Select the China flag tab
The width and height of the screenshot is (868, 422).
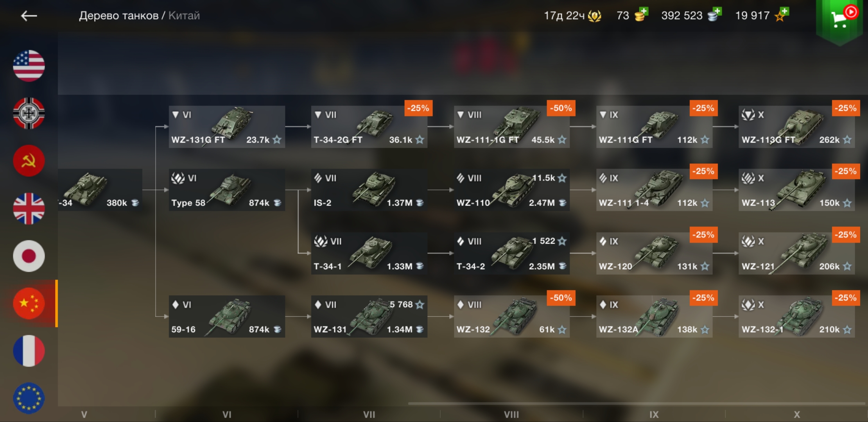[x=29, y=303]
